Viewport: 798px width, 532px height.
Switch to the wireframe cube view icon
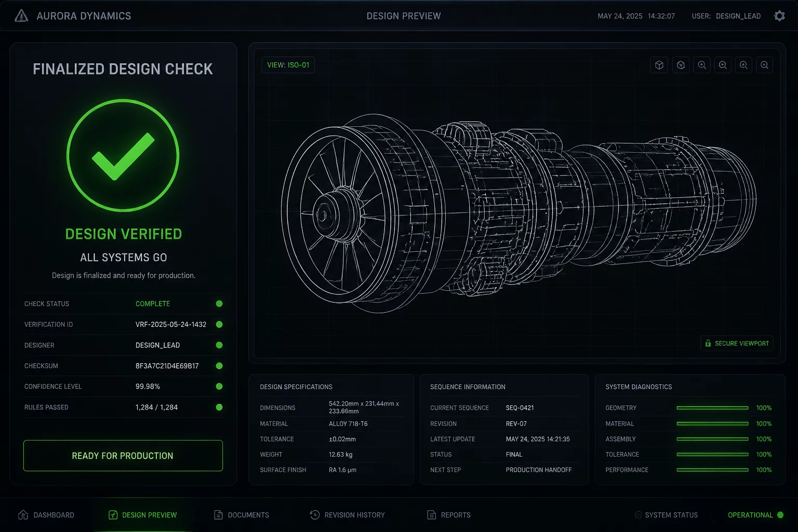click(681, 65)
